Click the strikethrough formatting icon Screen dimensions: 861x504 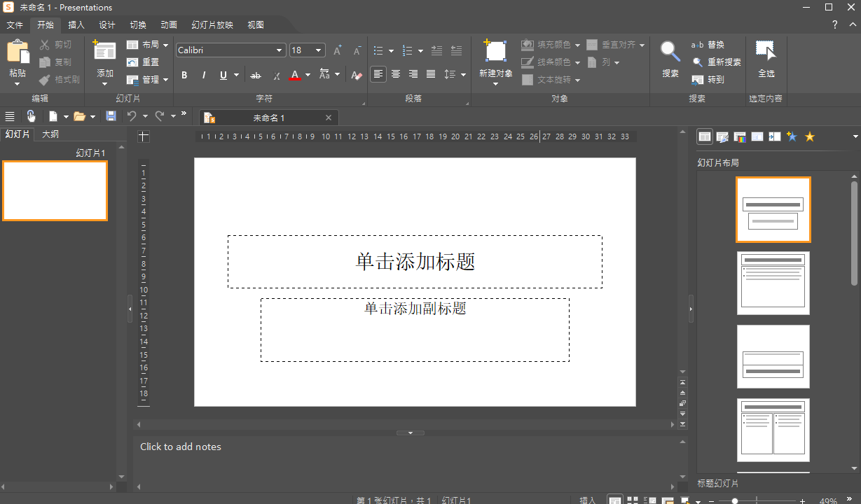[x=255, y=75]
